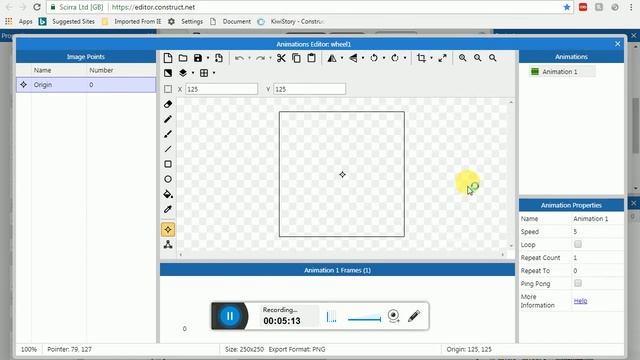640x360 pixels.
Task: Zoom in on the canvas
Action: [462, 58]
